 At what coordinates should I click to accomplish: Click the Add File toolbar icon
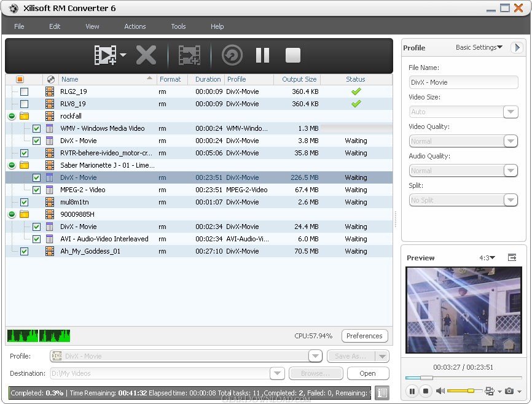105,55
